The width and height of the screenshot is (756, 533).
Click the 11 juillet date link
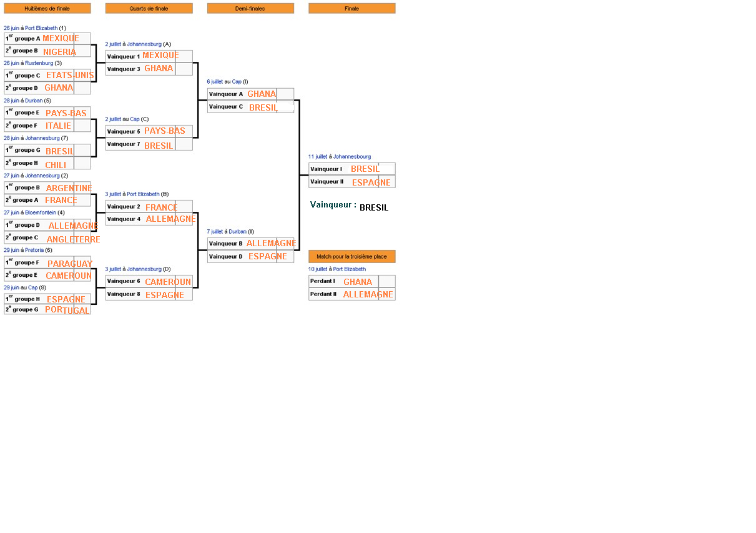click(318, 157)
